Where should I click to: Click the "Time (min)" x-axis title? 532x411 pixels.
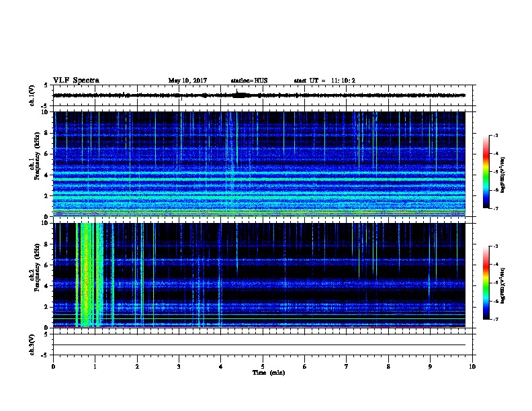point(269,373)
